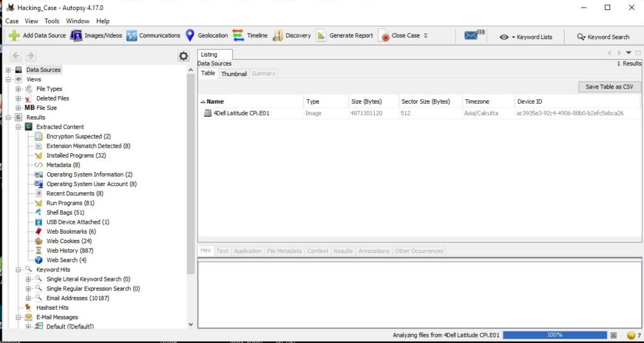Image resolution: width=644 pixels, height=343 pixels.
Task: Open the Keyword Lists dropdown
Action: 525,36
